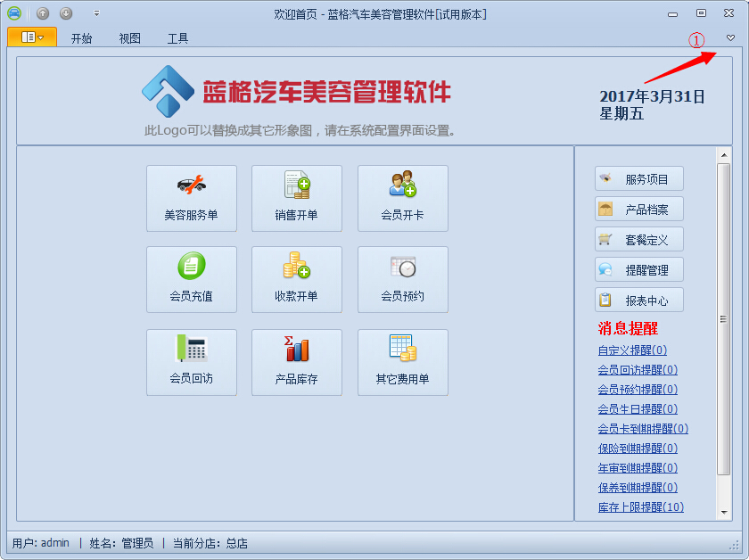Click the 当前分店: 总店 status bar entry

[x=210, y=543]
